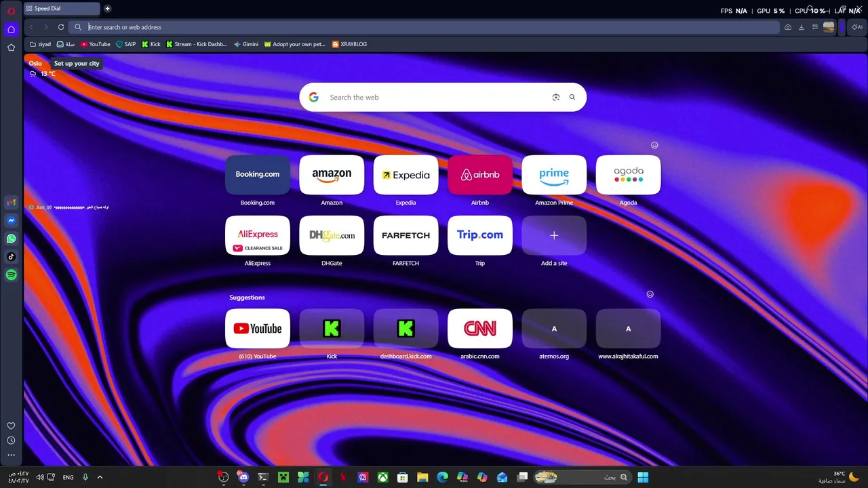Open the Opera main menu logo
The height and width of the screenshot is (488, 868).
click(11, 11)
